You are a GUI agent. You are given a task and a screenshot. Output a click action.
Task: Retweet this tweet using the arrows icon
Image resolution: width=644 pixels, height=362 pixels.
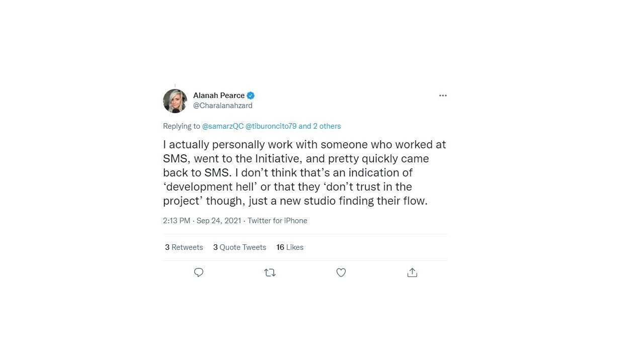[270, 273]
